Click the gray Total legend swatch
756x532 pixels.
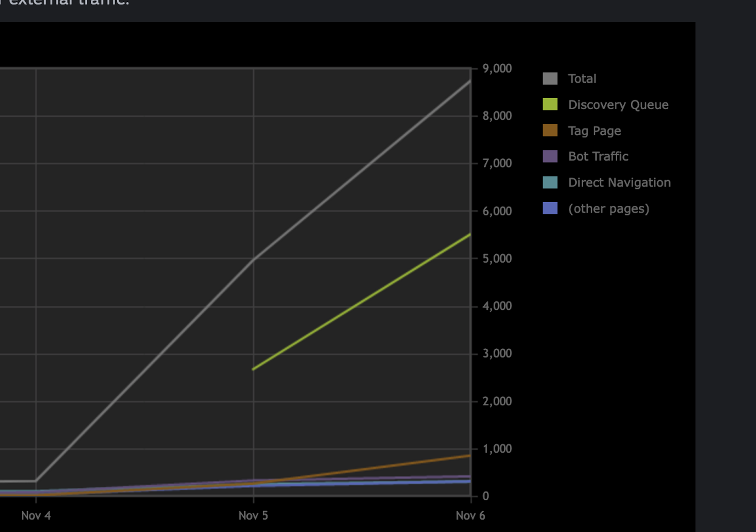click(550, 78)
